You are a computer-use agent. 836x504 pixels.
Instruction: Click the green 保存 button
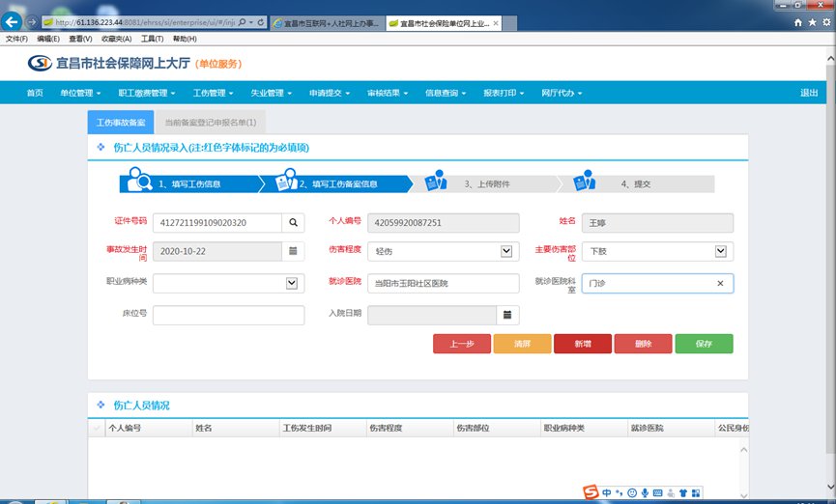point(704,344)
